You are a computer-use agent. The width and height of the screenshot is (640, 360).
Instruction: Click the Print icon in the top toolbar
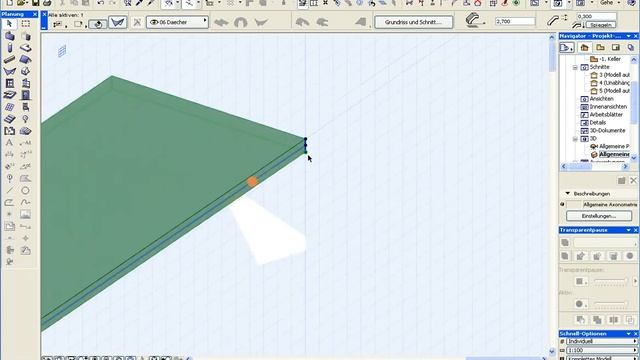coord(47,3)
